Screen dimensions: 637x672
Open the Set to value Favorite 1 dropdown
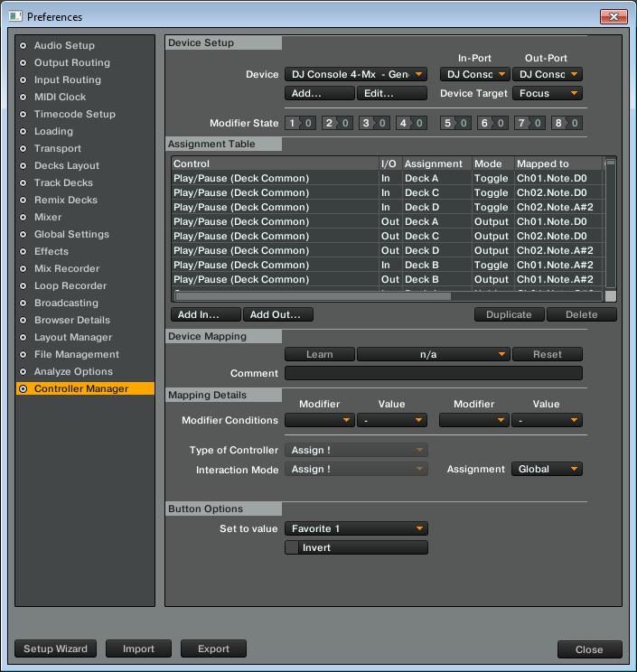tap(356, 528)
